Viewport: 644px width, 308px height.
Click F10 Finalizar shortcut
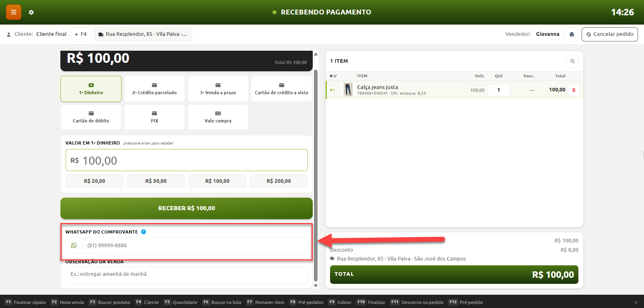[371, 302]
